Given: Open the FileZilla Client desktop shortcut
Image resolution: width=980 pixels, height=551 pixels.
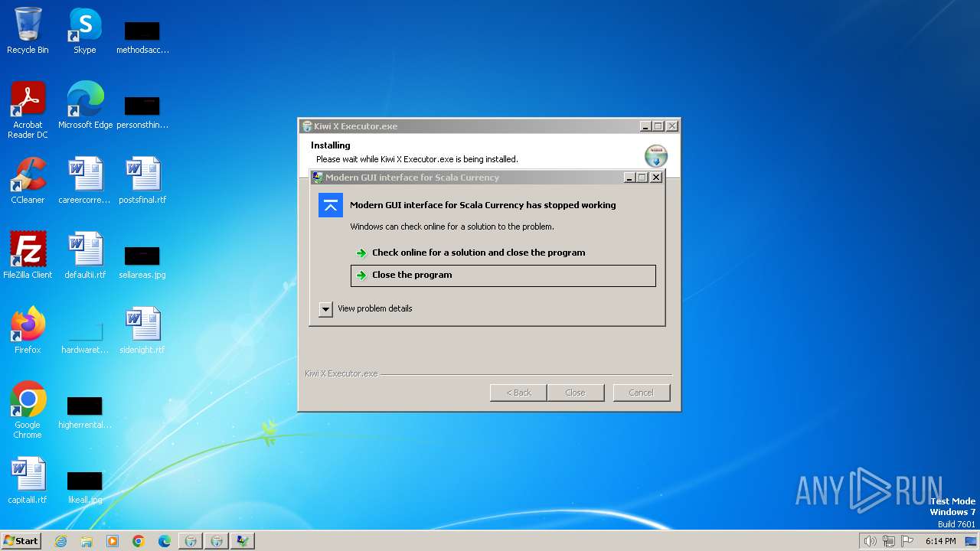Looking at the screenshot, I should (x=28, y=256).
